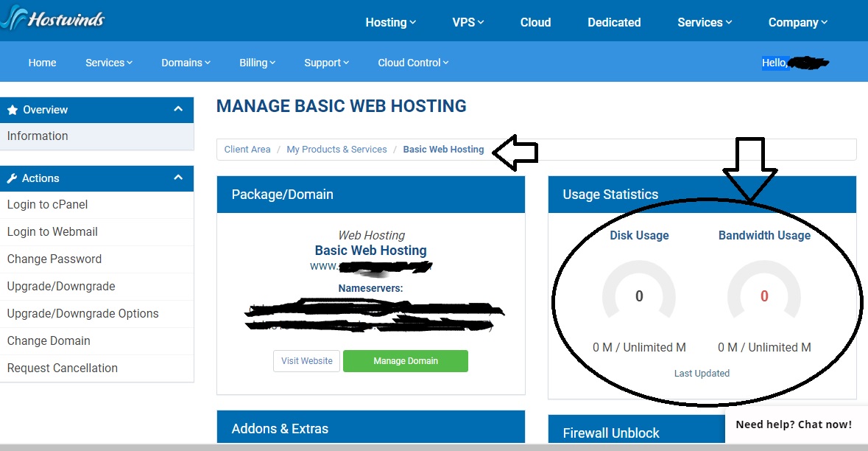Open the top Services dropdown in the dark header

coord(704,22)
